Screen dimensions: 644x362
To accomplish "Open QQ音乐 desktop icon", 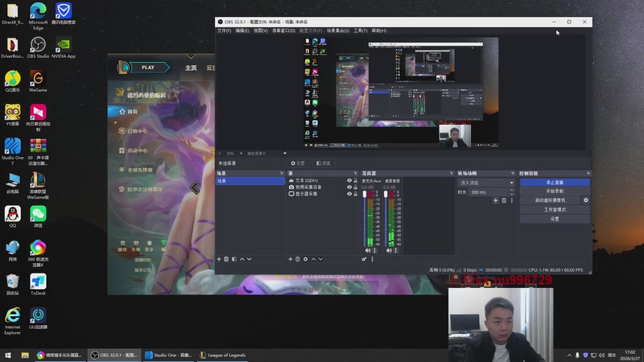I will (12, 81).
